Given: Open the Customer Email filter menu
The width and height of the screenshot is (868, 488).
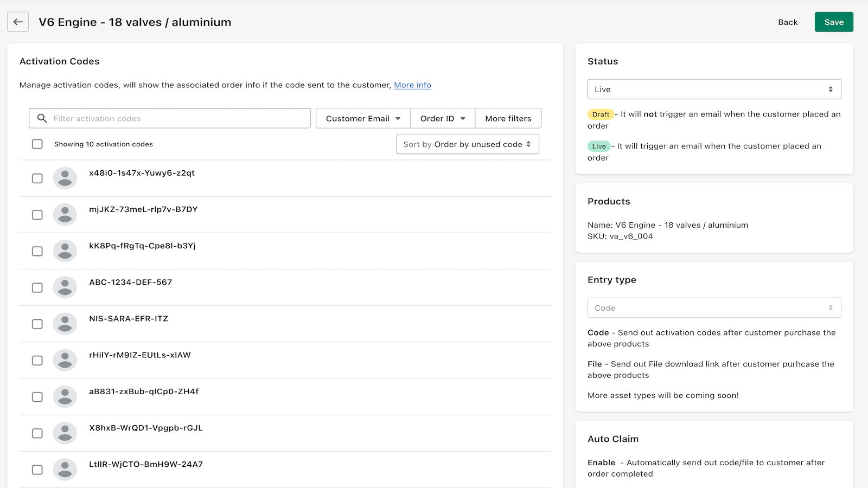Looking at the screenshot, I should click(x=362, y=118).
